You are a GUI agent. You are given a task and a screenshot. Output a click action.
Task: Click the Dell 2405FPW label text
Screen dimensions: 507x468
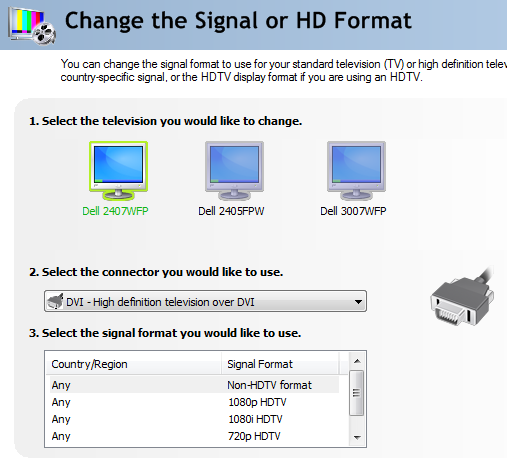click(x=231, y=211)
